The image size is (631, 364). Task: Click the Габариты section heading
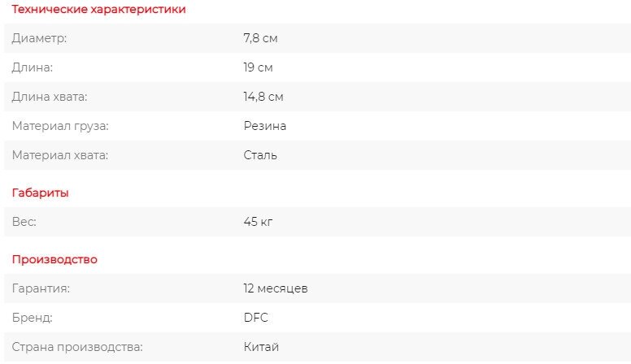coord(40,193)
